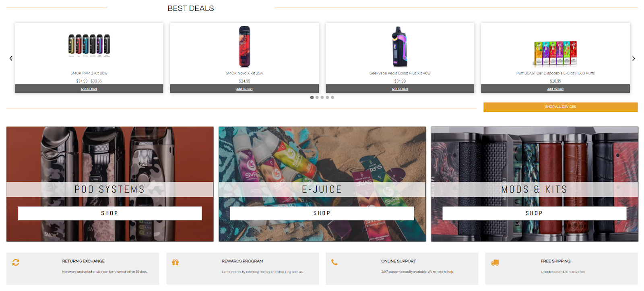Click the Shop All Devices button
Viewport: 644px width, 291px height.
click(x=560, y=107)
